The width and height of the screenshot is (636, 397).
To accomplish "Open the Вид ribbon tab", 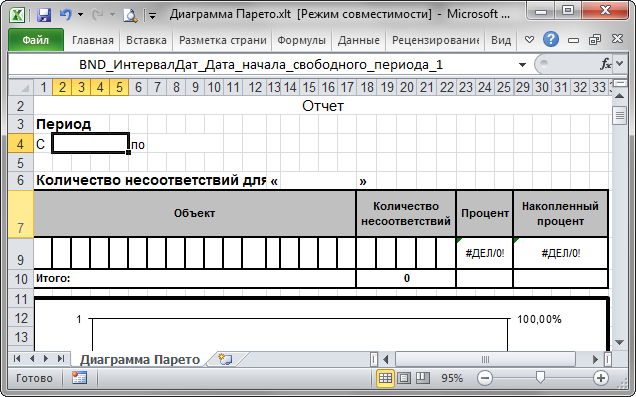I will coord(501,40).
